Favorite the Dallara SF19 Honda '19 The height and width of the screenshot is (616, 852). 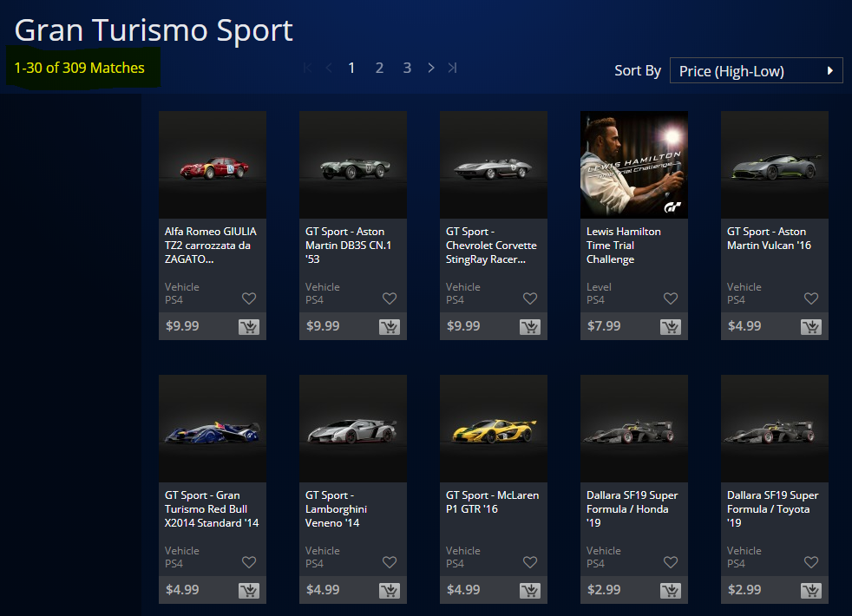pos(671,562)
